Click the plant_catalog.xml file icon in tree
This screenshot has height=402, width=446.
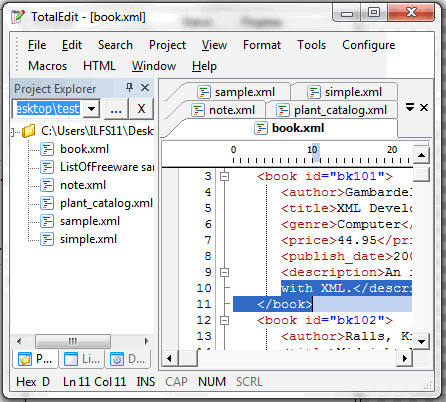coord(47,203)
